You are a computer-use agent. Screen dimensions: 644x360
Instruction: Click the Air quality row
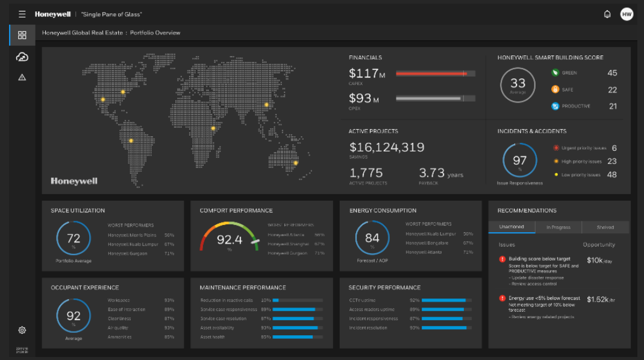[x=141, y=328]
